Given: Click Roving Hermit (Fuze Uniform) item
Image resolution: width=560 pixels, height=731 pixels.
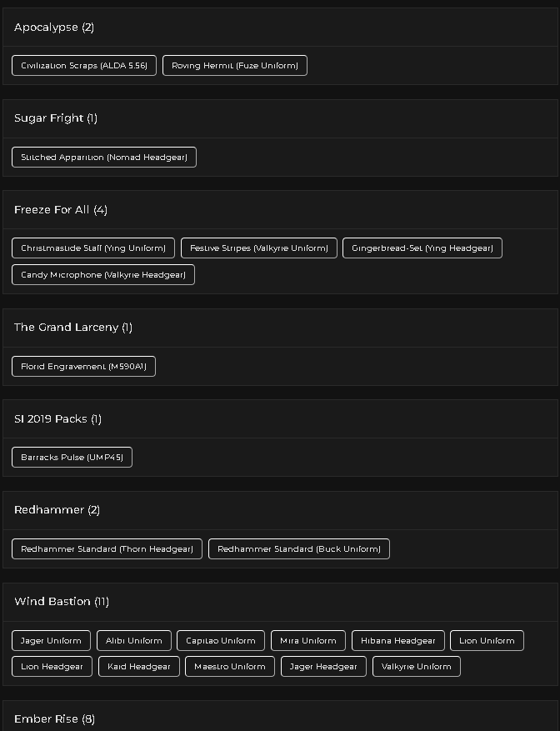Looking at the screenshot, I should (234, 65).
